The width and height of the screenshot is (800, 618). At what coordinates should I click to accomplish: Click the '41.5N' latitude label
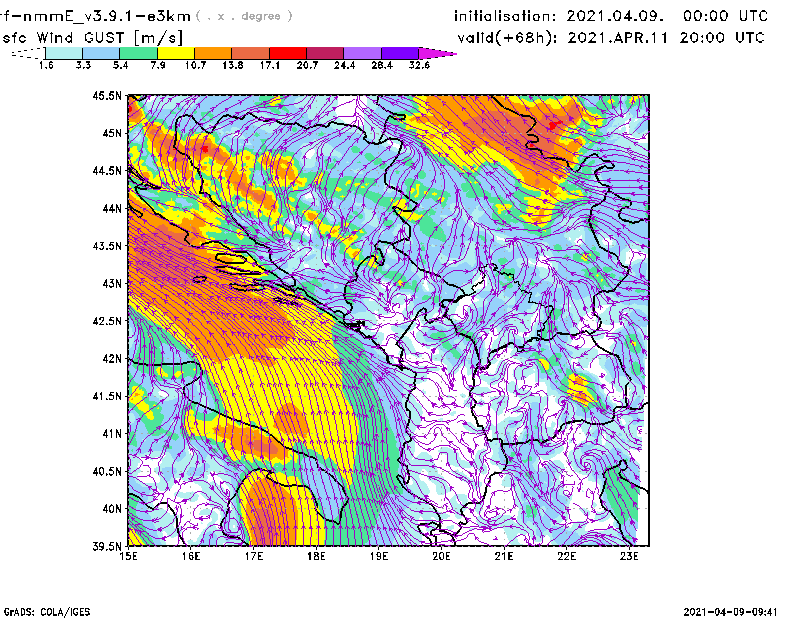(x=107, y=396)
